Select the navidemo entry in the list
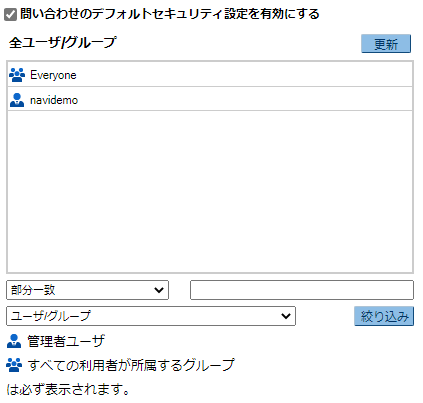The image size is (423, 403). (210, 99)
